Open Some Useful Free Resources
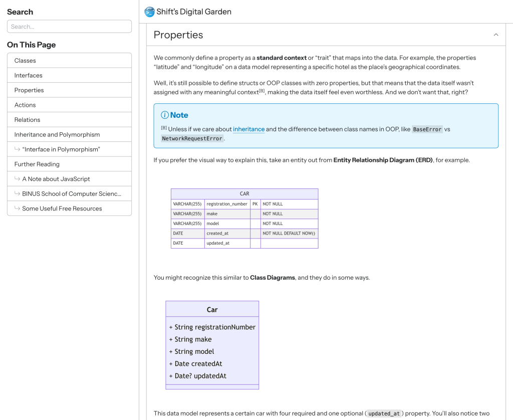This screenshot has height=420, width=513. point(69,208)
